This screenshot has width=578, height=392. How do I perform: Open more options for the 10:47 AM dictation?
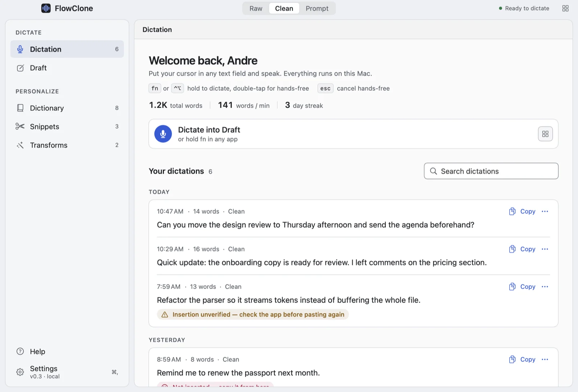click(x=545, y=211)
